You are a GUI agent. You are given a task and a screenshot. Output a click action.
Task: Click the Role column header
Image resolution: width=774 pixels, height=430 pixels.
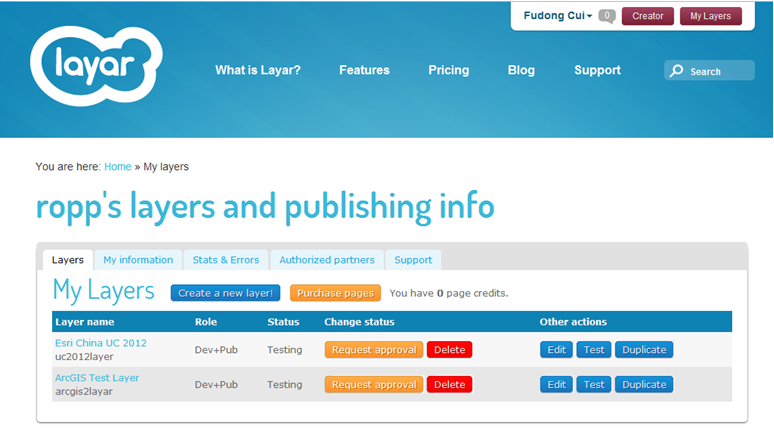click(x=206, y=322)
